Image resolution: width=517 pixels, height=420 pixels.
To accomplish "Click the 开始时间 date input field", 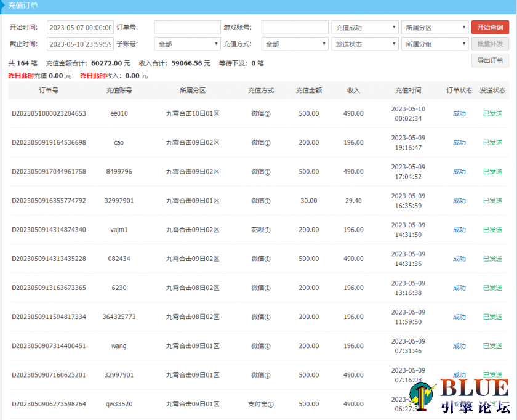I will coord(80,28).
